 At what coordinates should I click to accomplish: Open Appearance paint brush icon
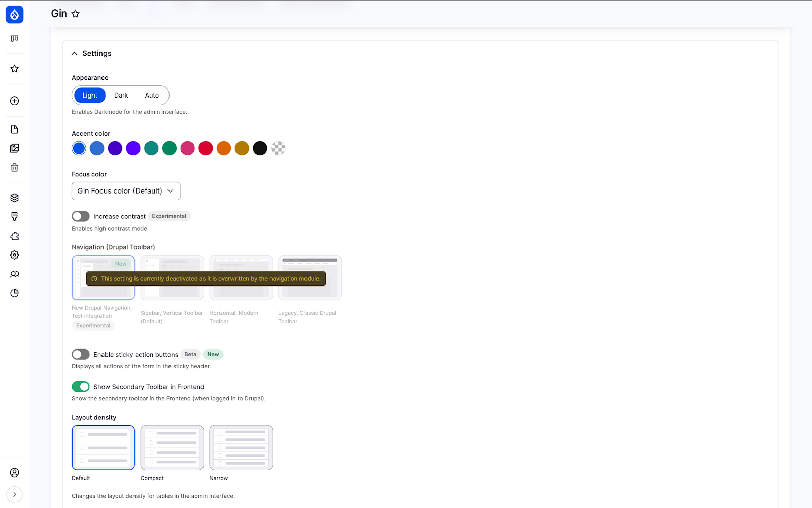(x=14, y=217)
